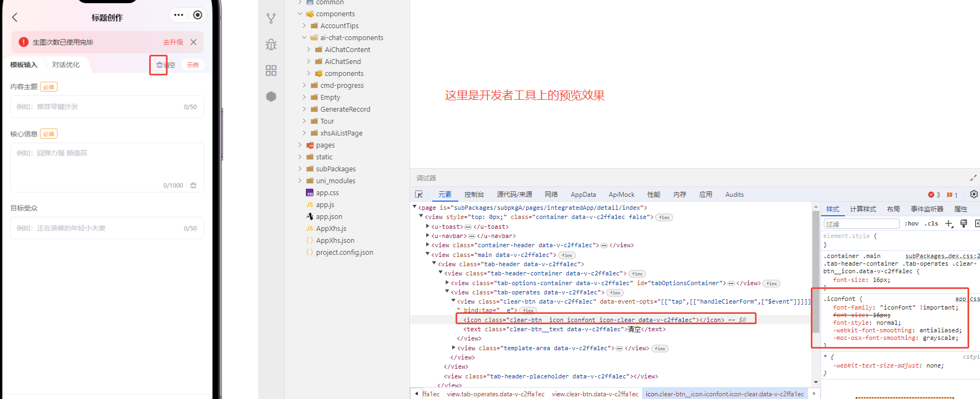This screenshot has height=399, width=980.
Task: Click the flex badge on tab-operates view
Action: 615,293
